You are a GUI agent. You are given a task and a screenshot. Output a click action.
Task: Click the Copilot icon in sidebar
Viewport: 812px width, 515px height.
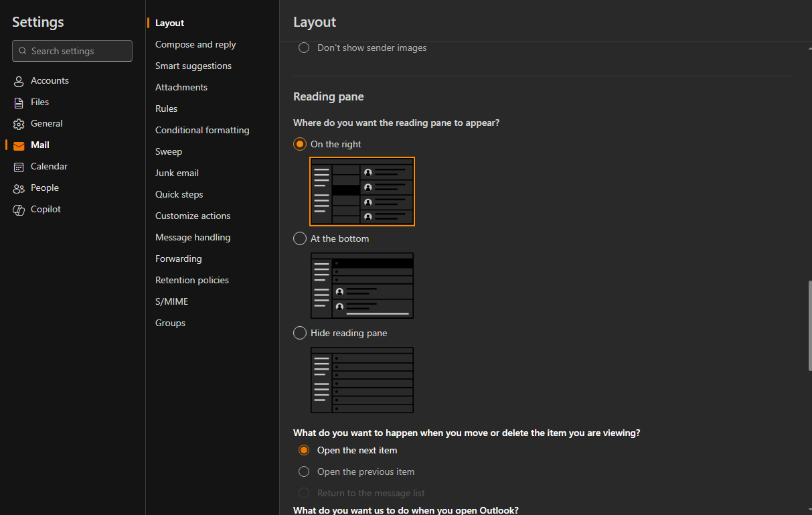[x=19, y=210]
